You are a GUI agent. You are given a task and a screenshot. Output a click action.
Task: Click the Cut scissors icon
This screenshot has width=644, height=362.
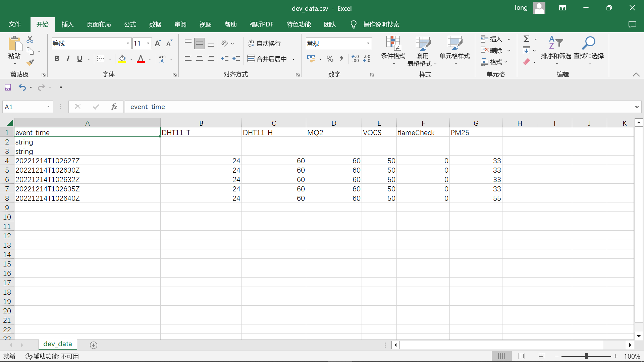tap(30, 40)
